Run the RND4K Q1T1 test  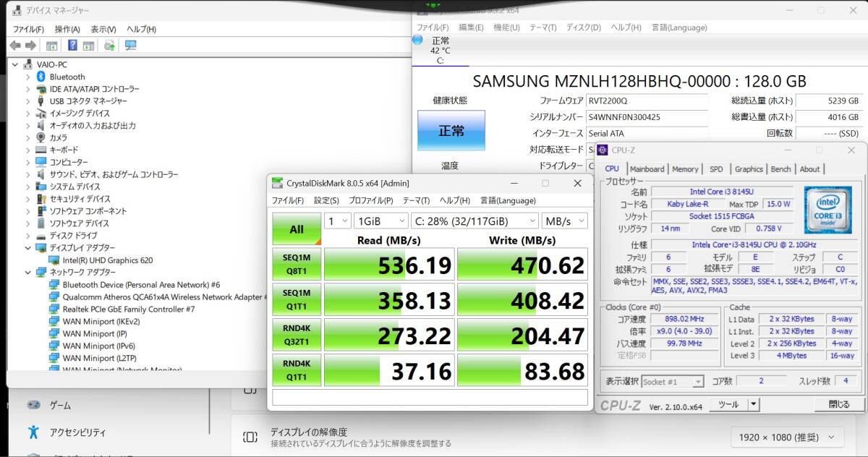[297, 370]
